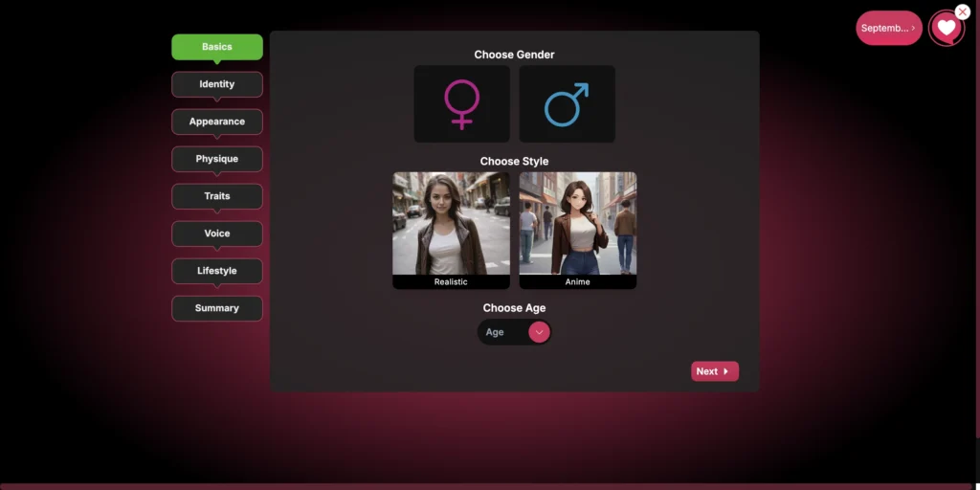Click the pink chevron on Age selector

(539, 332)
